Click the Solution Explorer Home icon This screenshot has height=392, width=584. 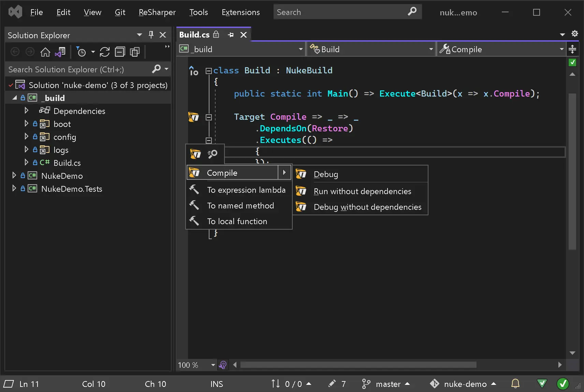(45, 52)
